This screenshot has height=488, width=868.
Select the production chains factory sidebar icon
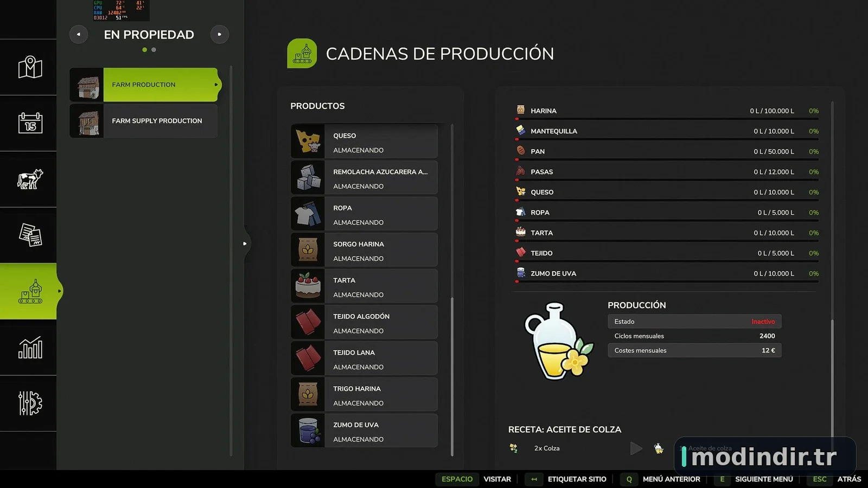[30, 291]
